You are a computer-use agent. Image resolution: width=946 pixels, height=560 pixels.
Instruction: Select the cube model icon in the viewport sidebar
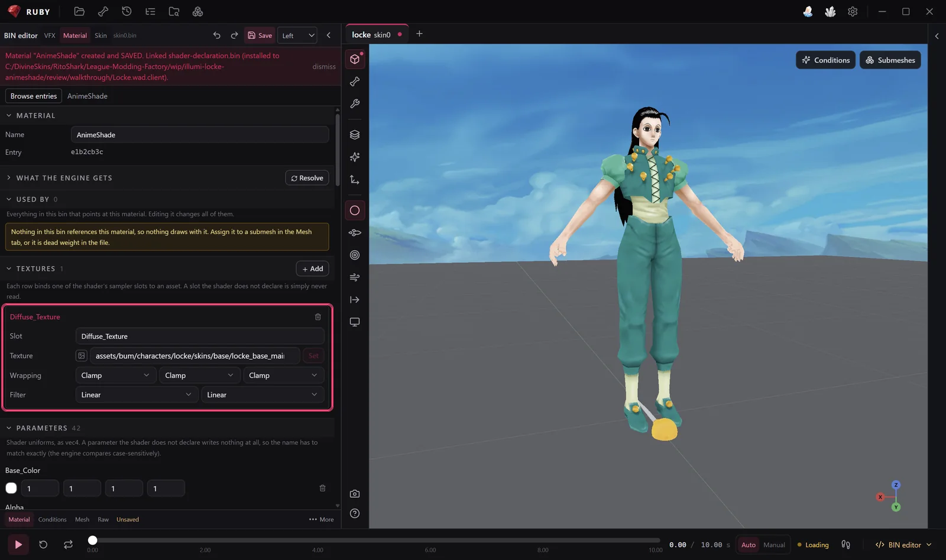coord(355,59)
